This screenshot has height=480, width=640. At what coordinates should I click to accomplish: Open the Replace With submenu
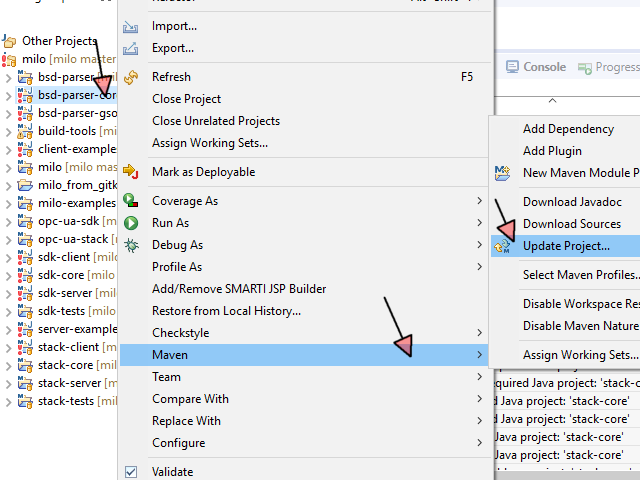(x=304, y=421)
